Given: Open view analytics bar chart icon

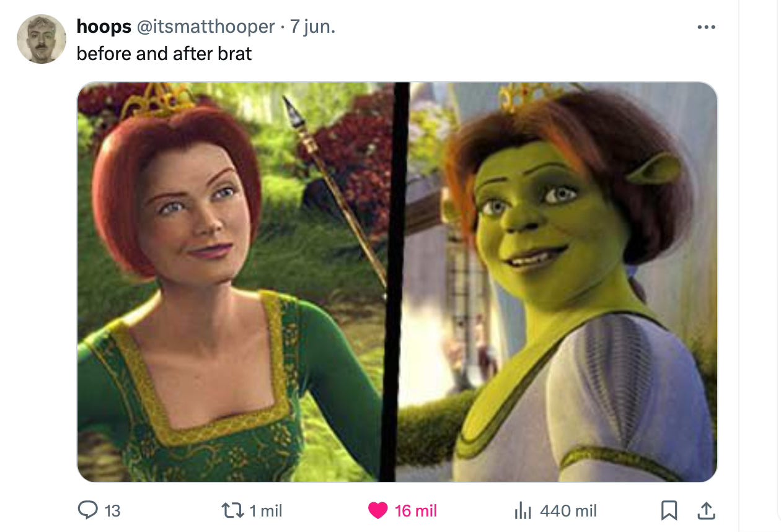Looking at the screenshot, I should (524, 510).
